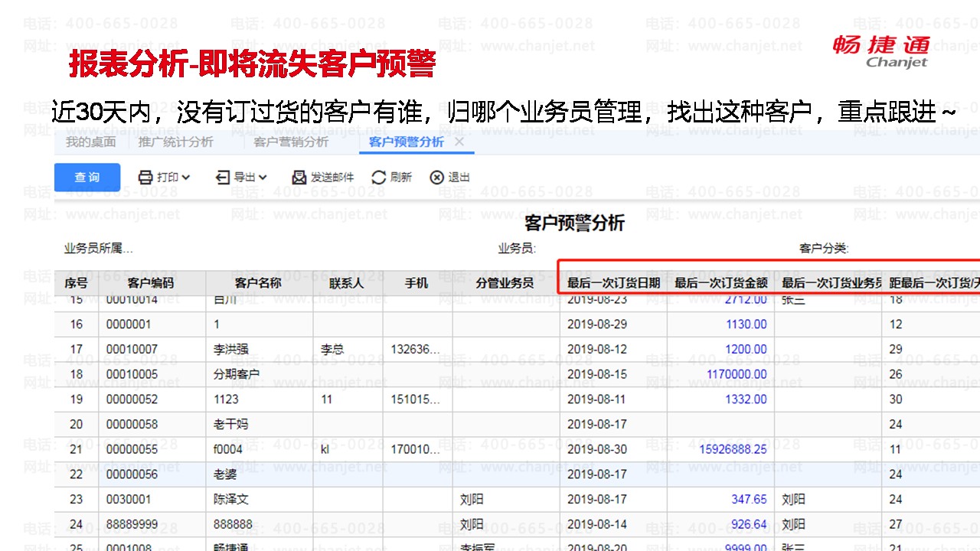The image size is (980, 551).
Task: Switch to 我的桌面 tab
Action: 90,142
